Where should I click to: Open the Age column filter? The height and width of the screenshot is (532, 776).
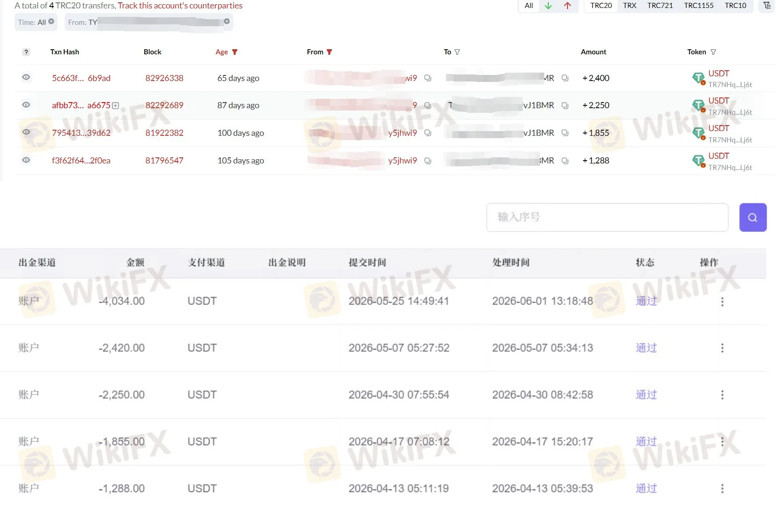235,52
